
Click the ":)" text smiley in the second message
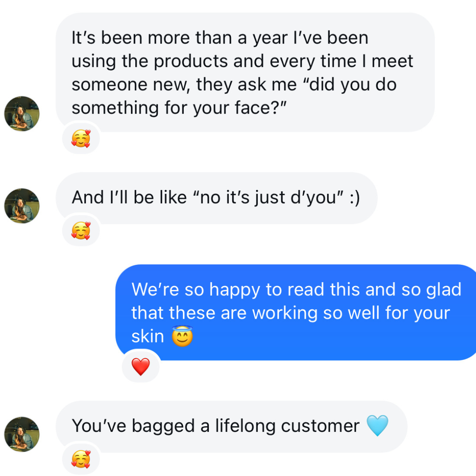point(354,197)
